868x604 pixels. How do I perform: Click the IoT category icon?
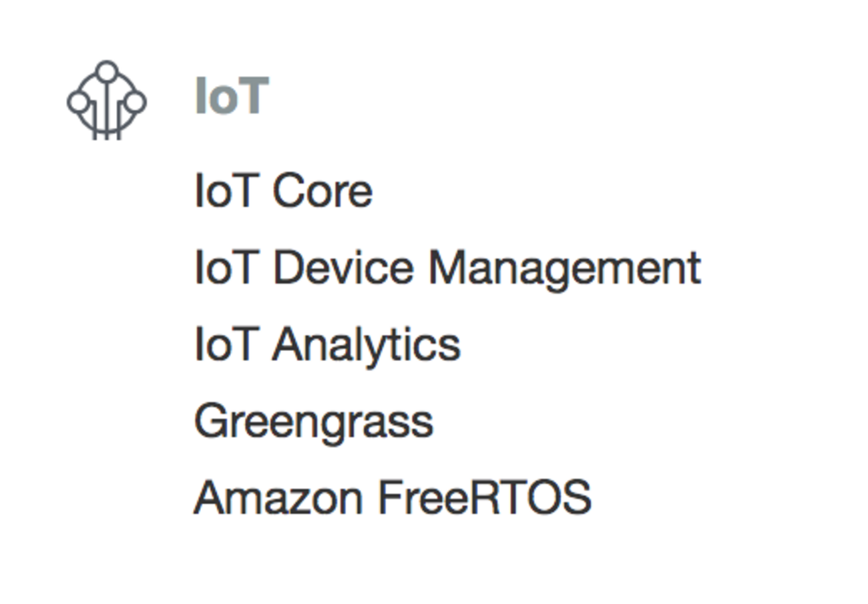coord(106,101)
